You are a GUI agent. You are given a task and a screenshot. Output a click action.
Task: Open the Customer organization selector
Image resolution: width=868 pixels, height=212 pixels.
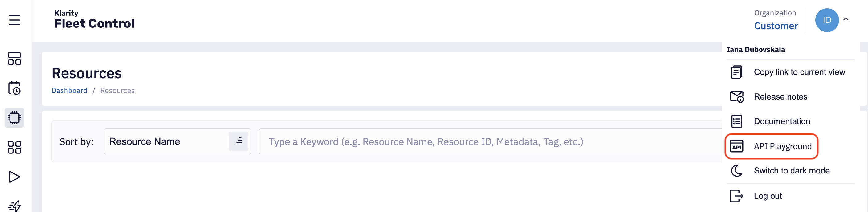pyautogui.click(x=776, y=26)
